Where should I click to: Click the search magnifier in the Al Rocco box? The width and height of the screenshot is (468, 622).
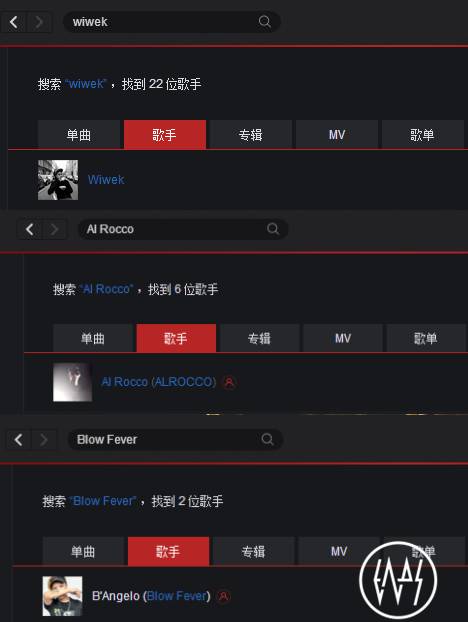coord(273,229)
